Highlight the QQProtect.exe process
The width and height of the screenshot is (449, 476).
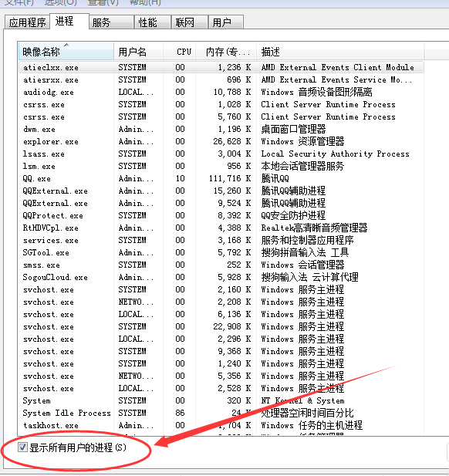221,215
